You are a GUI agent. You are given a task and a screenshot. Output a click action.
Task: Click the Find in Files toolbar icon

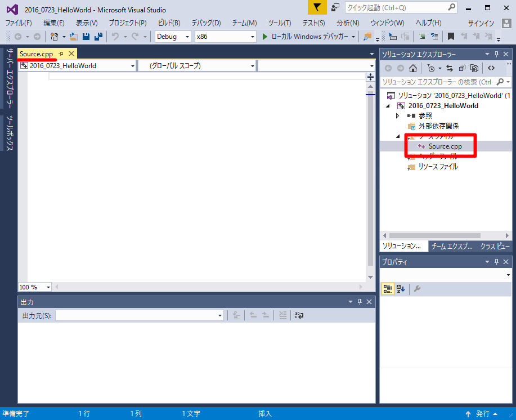point(367,37)
